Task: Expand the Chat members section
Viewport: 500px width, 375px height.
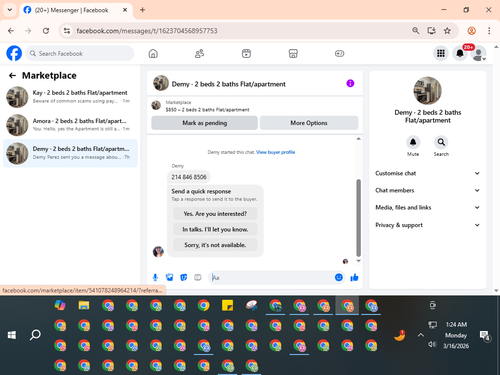Action: click(427, 190)
